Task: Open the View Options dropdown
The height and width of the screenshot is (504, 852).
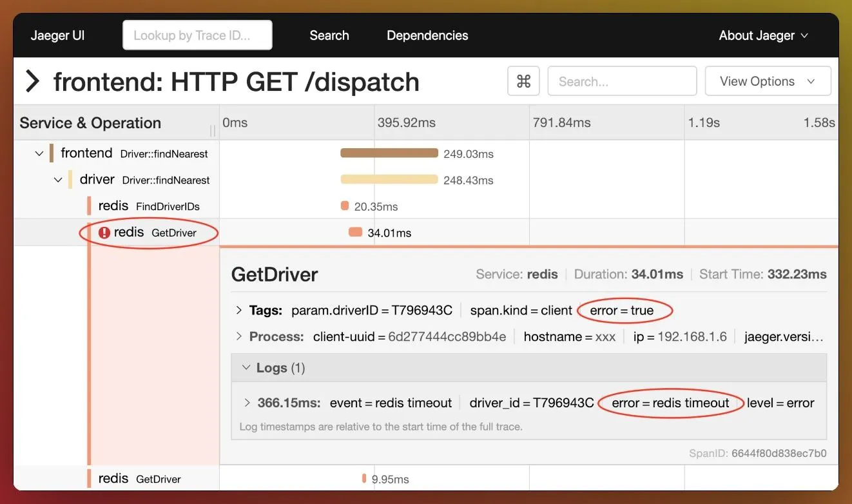Action: 768,81
